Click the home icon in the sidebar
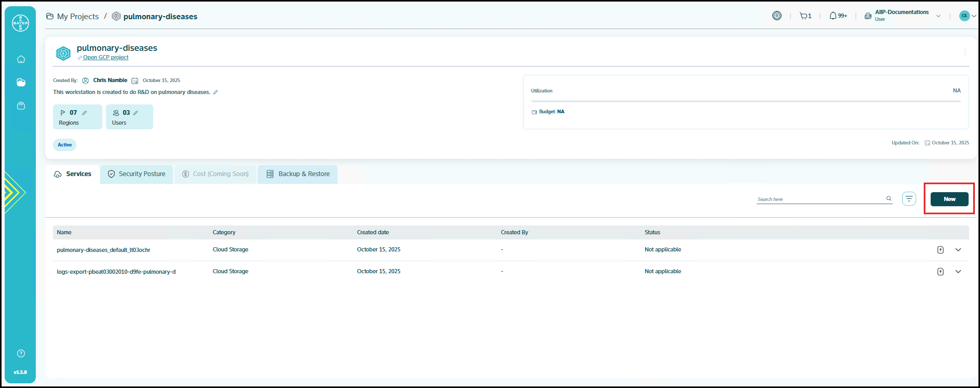 coord(21,59)
